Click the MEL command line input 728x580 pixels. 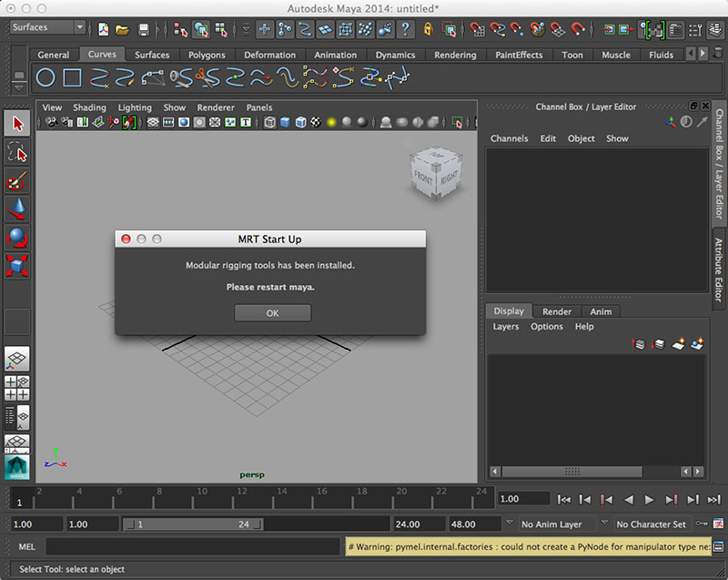click(x=192, y=546)
